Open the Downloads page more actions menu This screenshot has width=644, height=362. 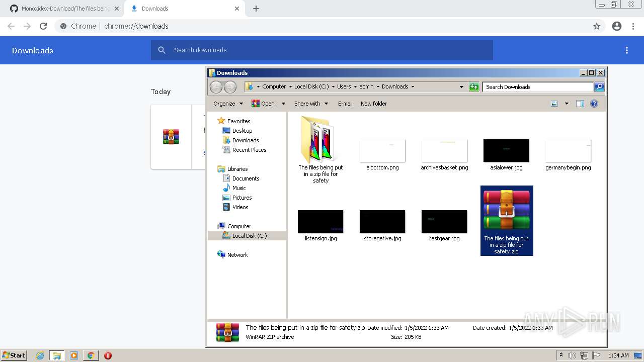pyautogui.click(x=627, y=50)
